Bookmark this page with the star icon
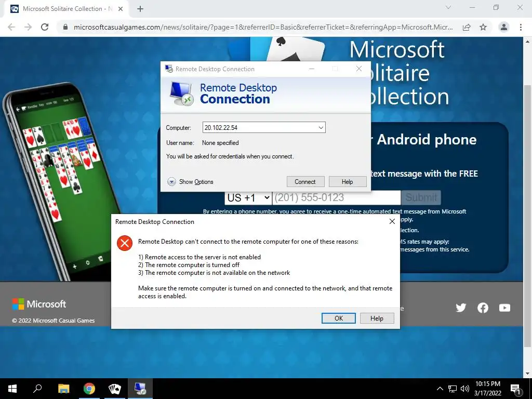 pos(483,27)
